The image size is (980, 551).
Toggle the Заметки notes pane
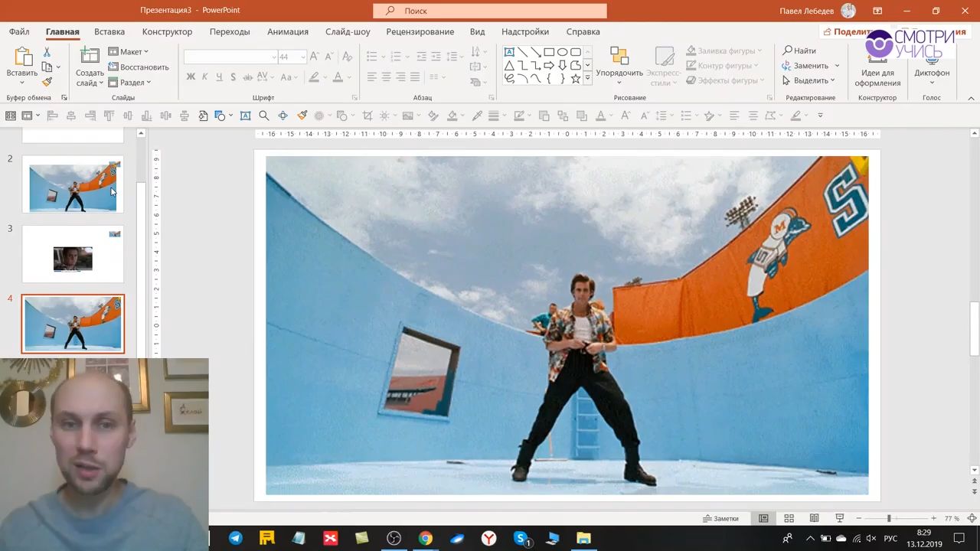(x=721, y=518)
